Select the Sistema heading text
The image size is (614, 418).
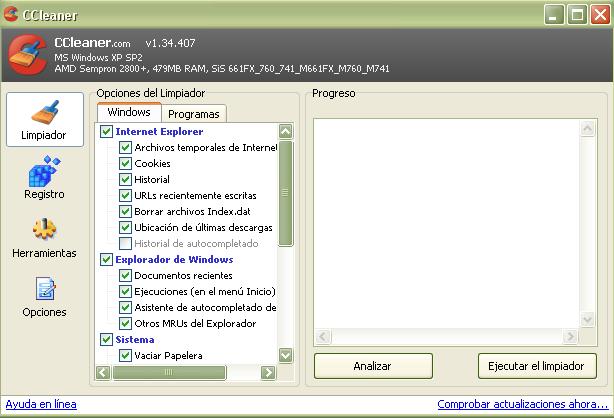[135, 339]
